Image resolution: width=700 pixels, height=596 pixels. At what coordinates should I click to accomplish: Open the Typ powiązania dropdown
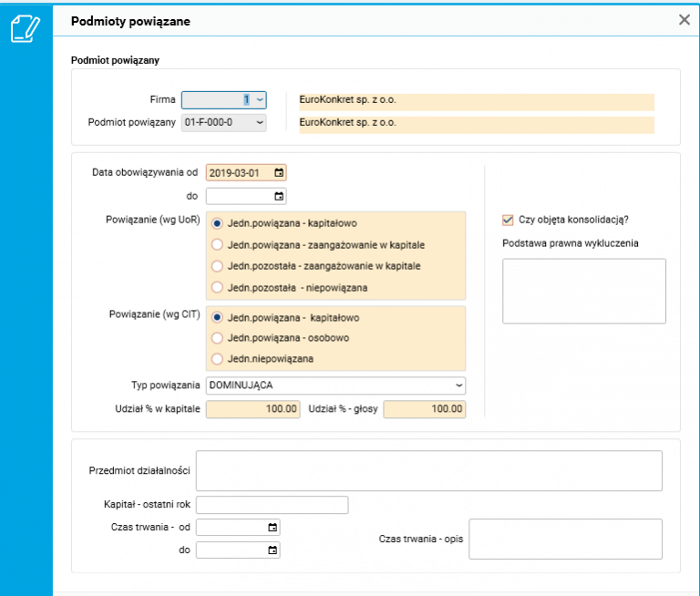pyautogui.click(x=458, y=385)
